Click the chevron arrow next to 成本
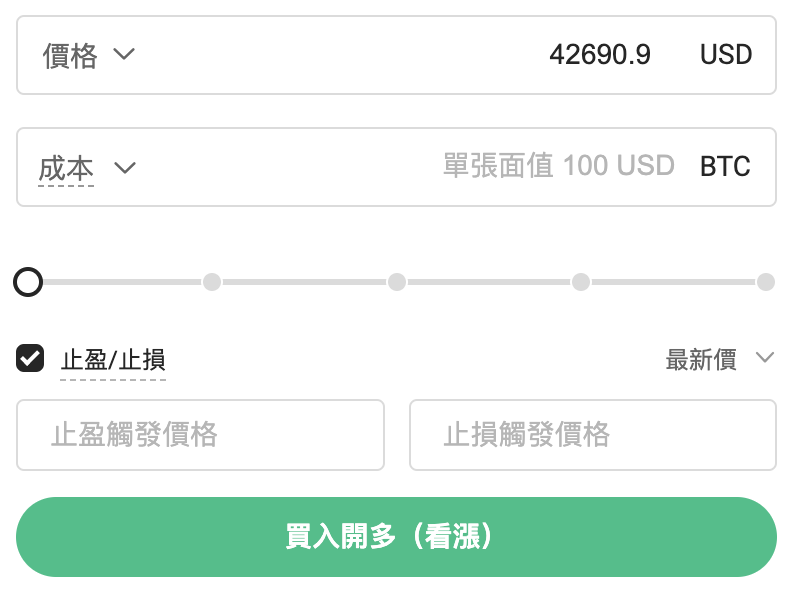Image resolution: width=790 pixels, height=592 pixels. [125, 167]
